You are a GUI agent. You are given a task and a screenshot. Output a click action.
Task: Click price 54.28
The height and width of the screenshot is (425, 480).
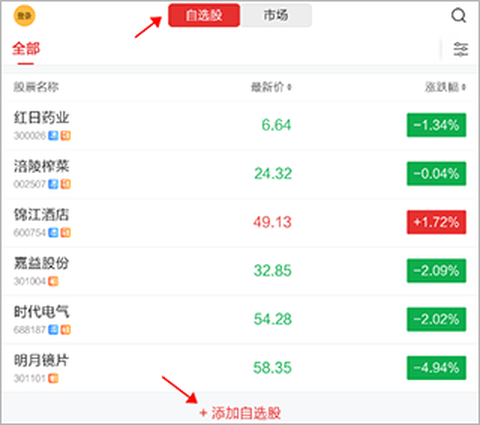tap(273, 319)
